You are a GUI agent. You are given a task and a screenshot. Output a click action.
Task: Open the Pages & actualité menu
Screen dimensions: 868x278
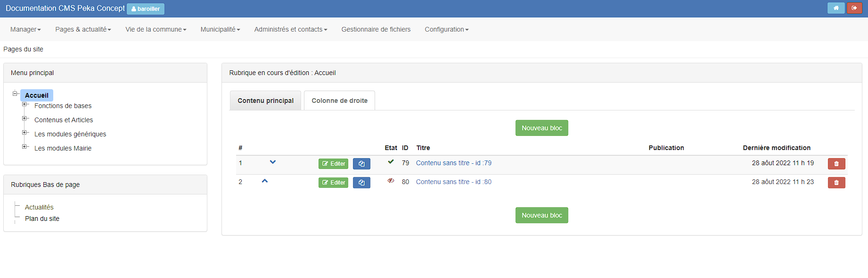(83, 29)
